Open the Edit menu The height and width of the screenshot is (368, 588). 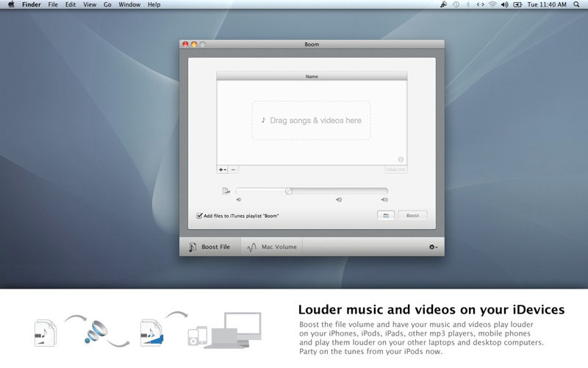click(x=71, y=4)
